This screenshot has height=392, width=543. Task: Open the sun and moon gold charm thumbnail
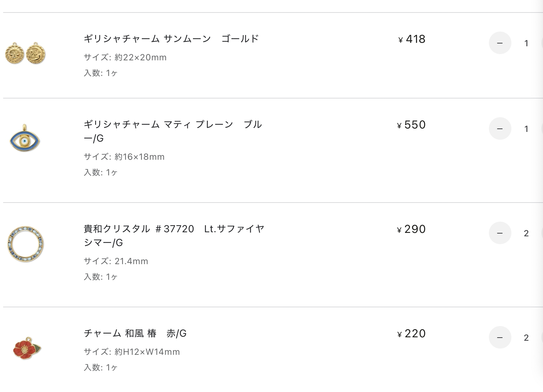(25, 53)
